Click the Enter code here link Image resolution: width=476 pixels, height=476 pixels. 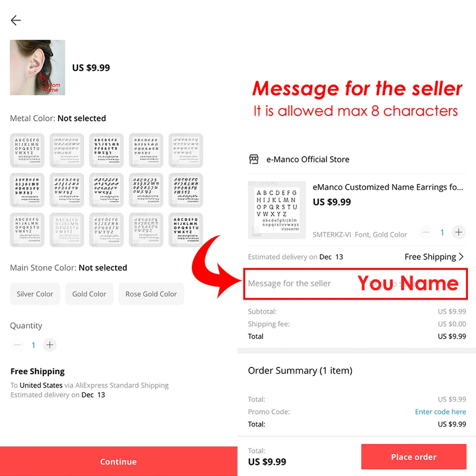click(x=440, y=412)
